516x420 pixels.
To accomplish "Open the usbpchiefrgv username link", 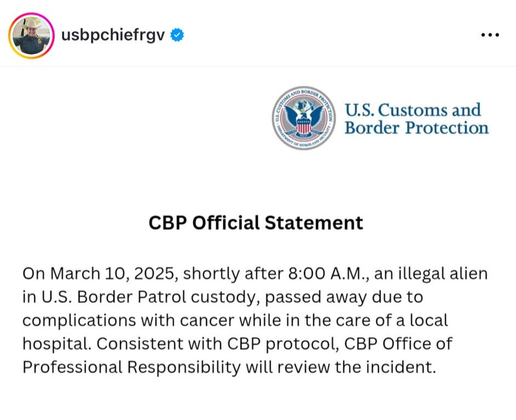I will tap(113, 35).
